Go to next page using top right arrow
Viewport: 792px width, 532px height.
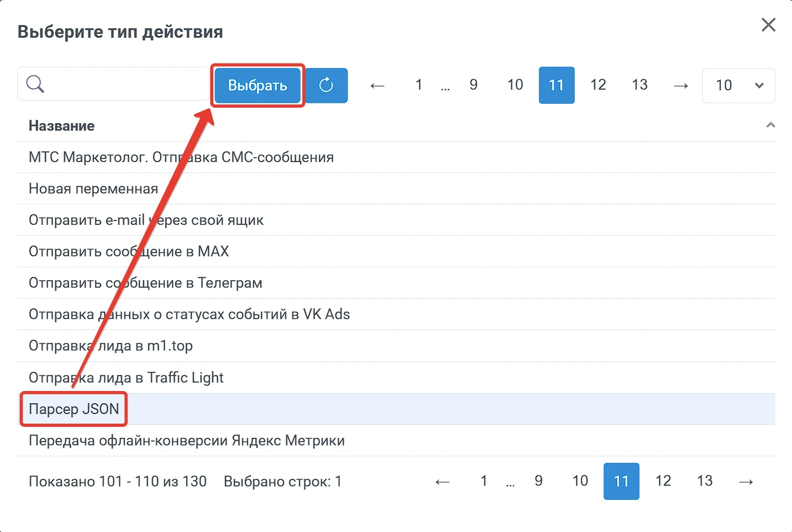(x=681, y=85)
